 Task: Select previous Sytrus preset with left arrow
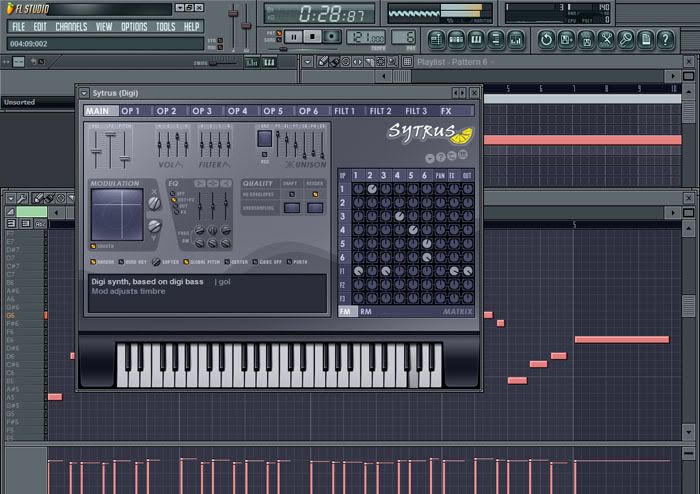pyautogui.click(x=455, y=93)
